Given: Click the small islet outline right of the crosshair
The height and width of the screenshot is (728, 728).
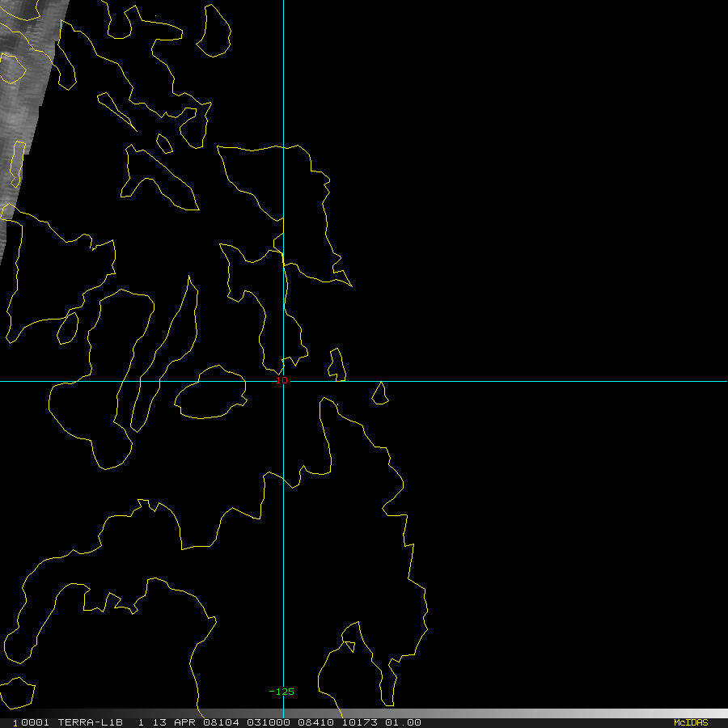Looking at the screenshot, I should (x=379, y=394).
